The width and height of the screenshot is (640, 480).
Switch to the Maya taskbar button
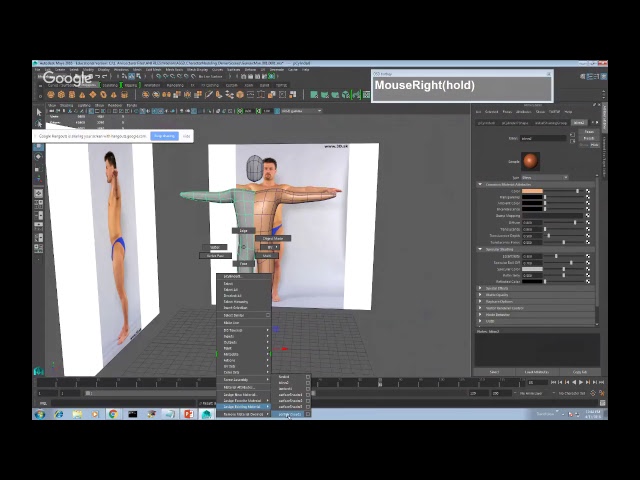tap(207, 414)
